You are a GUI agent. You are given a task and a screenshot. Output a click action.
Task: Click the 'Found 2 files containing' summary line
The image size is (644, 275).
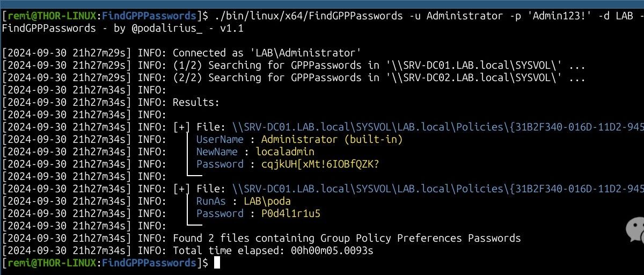347,238
